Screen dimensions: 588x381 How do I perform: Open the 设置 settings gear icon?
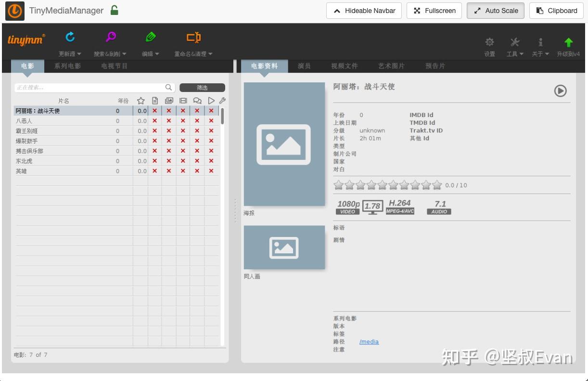[489, 42]
